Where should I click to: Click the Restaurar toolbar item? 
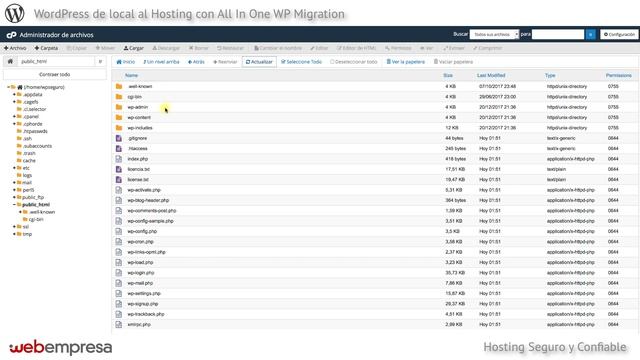pos(230,48)
